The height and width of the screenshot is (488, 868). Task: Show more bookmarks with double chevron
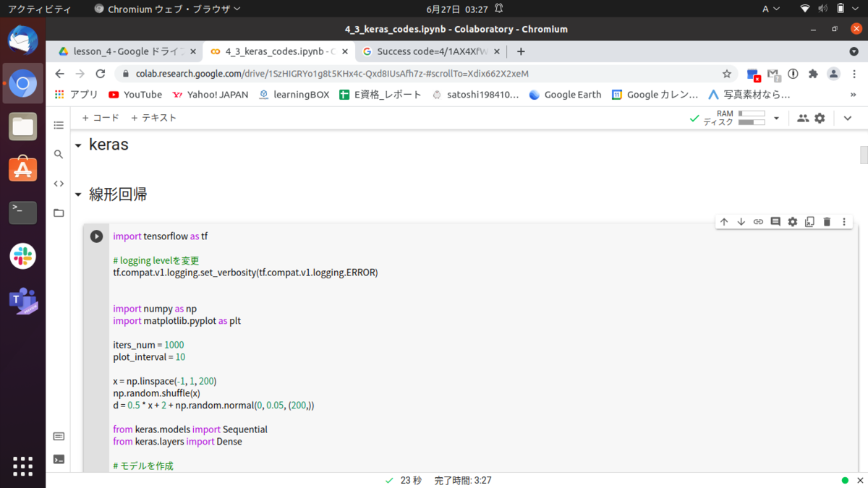(x=853, y=95)
